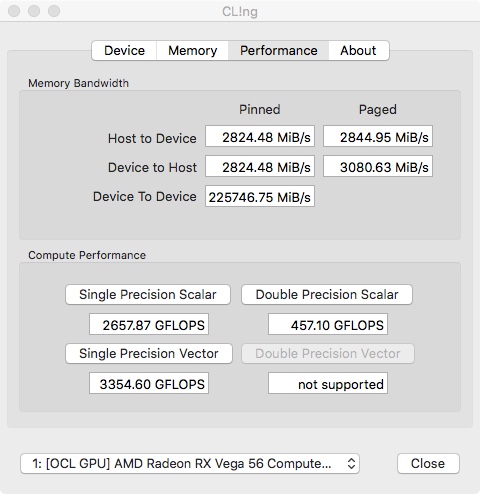The width and height of the screenshot is (480, 494).
Task: Run the Double Precision Scalar benchmark
Action: (x=327, y=294)
